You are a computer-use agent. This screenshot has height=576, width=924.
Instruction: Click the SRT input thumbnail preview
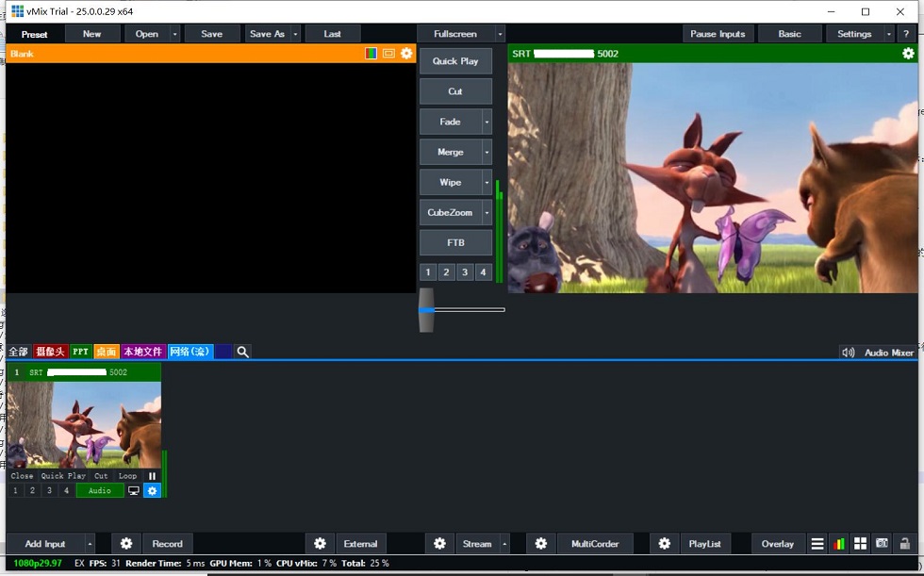coord(84,424)
